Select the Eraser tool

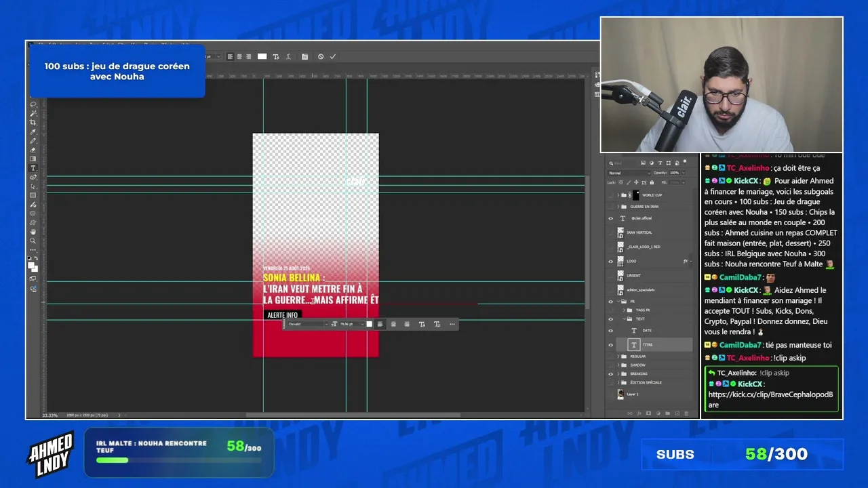point(33,150)
